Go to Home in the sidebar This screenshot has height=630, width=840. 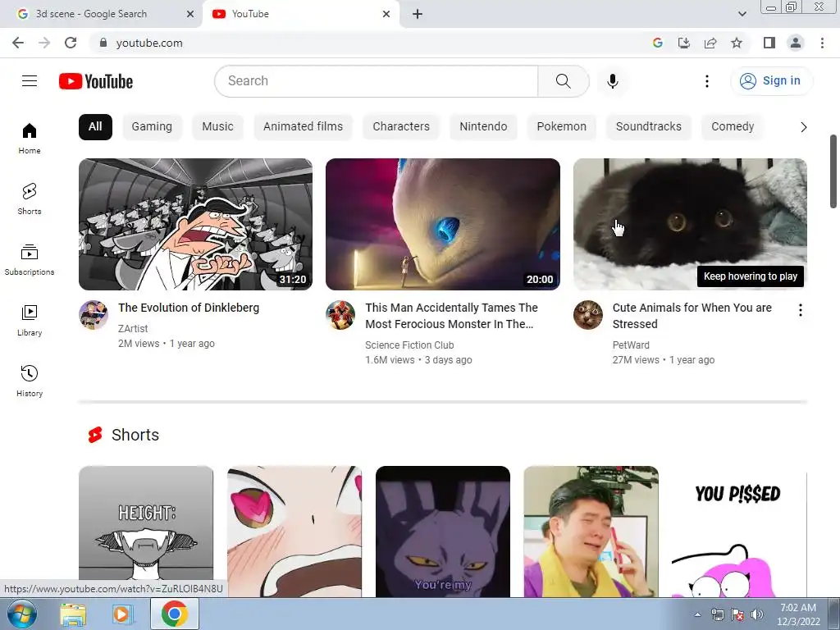click(30, 139)
